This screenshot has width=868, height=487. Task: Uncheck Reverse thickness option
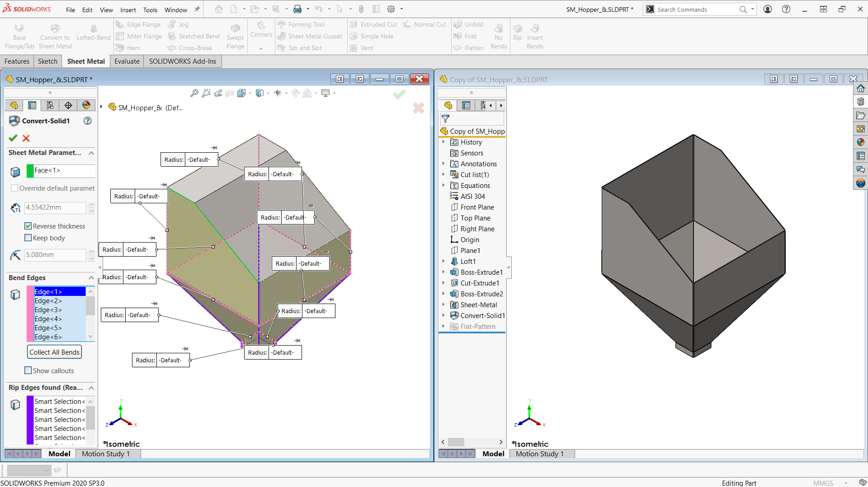click(28, 226)
